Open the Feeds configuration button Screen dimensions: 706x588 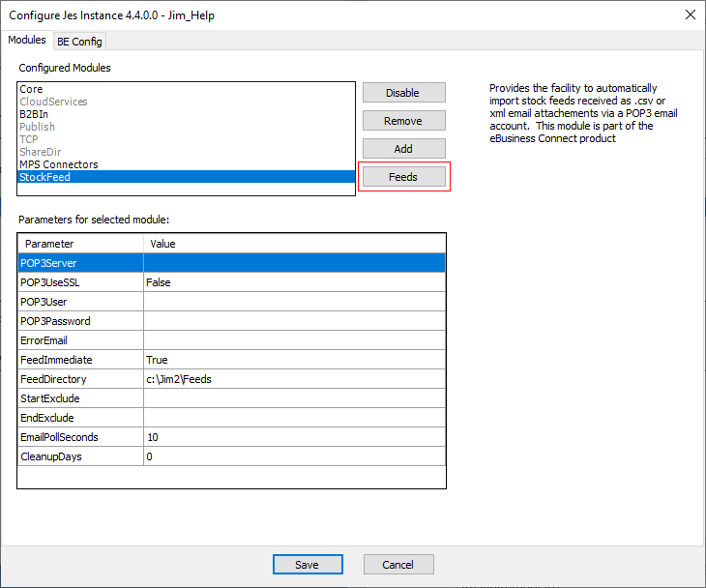[x=402, y=177]
